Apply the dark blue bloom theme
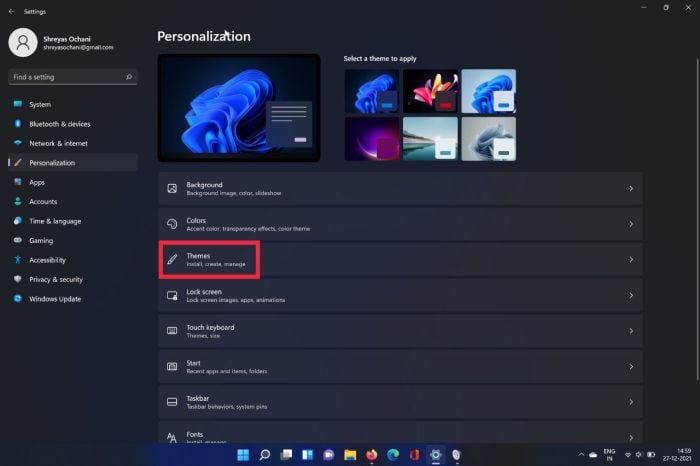Image resolution: width=700 pixels, height=466 pixels. (x=372, y=91)
